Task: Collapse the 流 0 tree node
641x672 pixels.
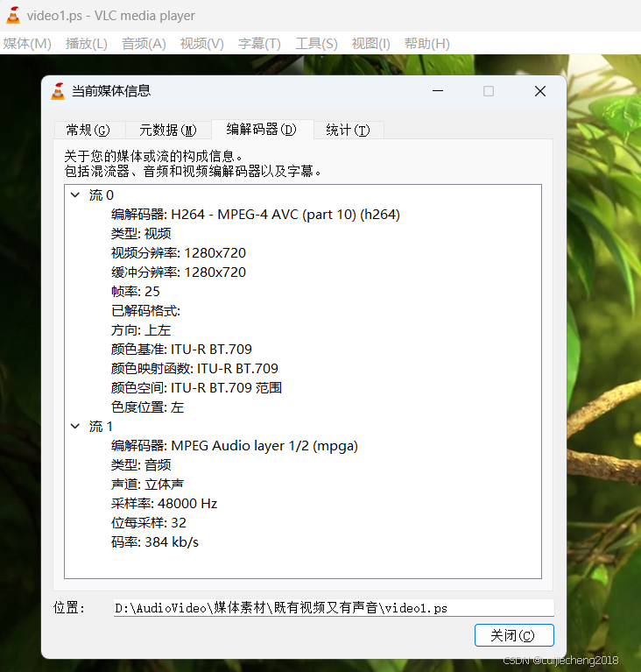Action: [x=75, y=195]
